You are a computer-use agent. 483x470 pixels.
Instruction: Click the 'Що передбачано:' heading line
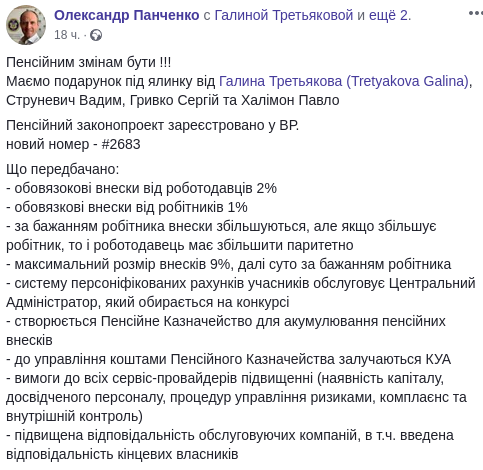63,169
